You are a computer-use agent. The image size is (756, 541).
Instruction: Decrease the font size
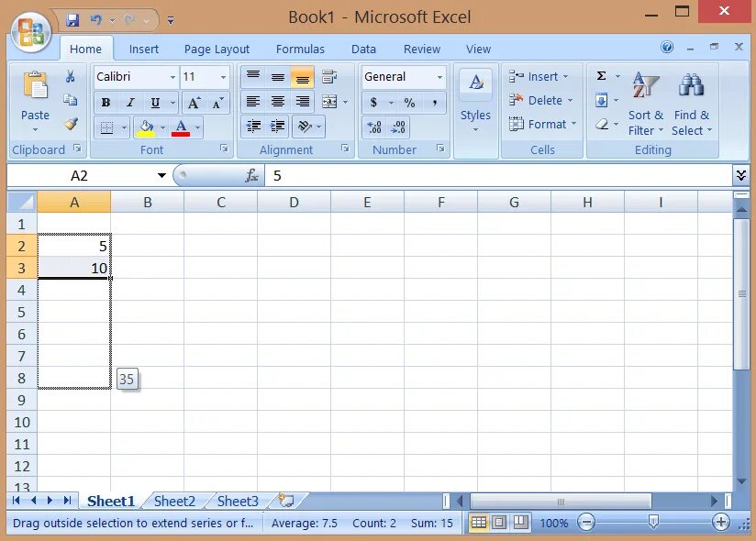(218, 103)
